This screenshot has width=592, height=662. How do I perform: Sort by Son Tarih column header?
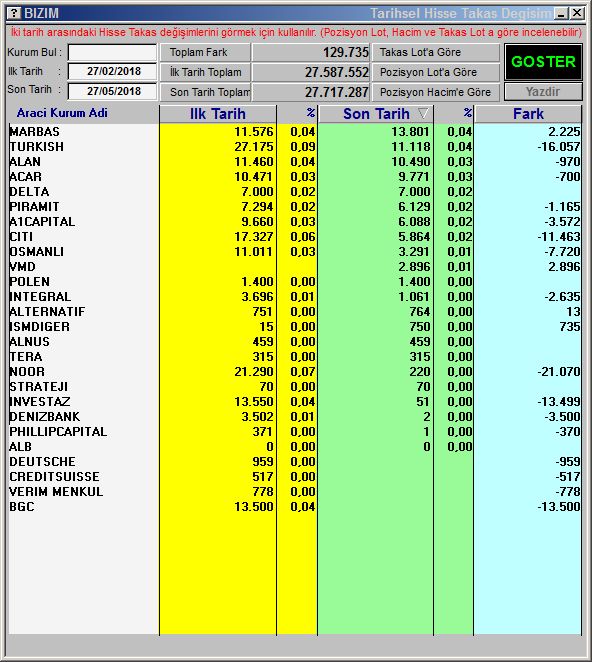click(x=376, y=114)
